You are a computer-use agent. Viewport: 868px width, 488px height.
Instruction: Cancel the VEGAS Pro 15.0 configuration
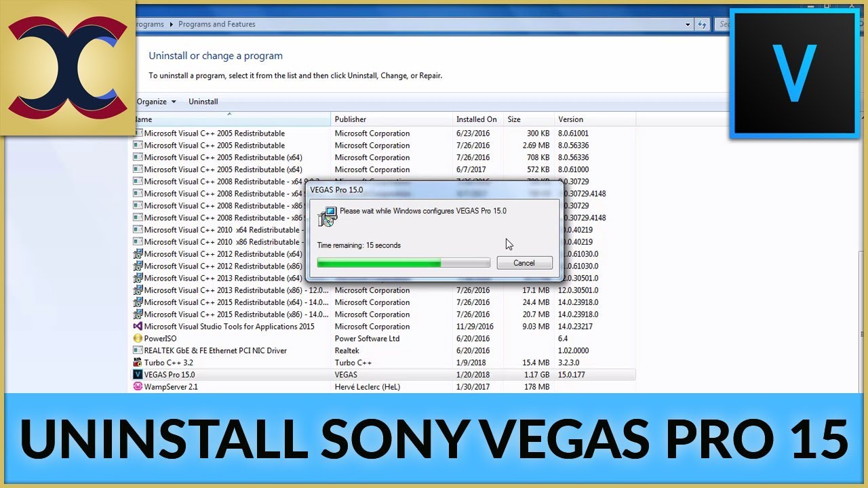[524, 263]
